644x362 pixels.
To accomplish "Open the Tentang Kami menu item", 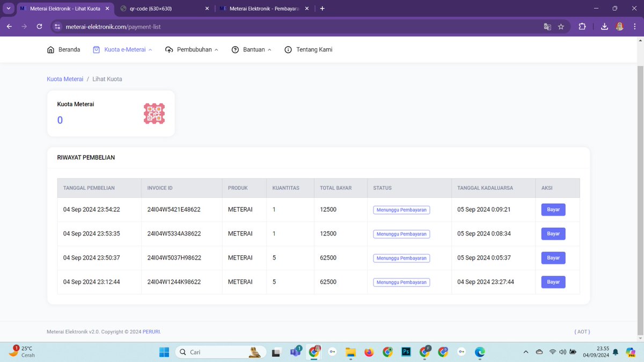I will [309, 49].
